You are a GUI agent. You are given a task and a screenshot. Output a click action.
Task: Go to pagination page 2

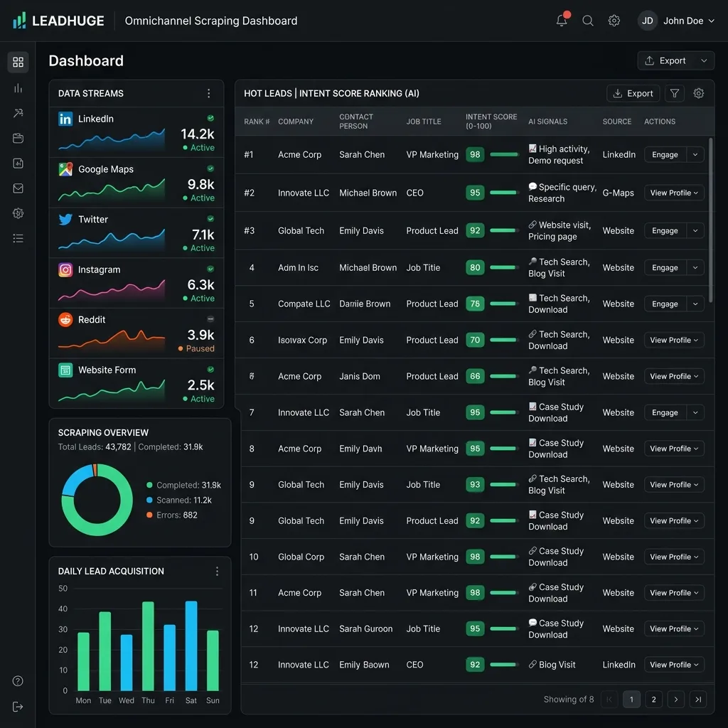coord(653,700)
